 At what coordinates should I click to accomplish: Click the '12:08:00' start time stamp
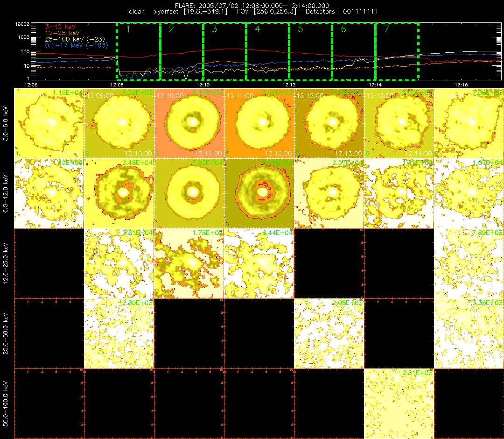30,96
